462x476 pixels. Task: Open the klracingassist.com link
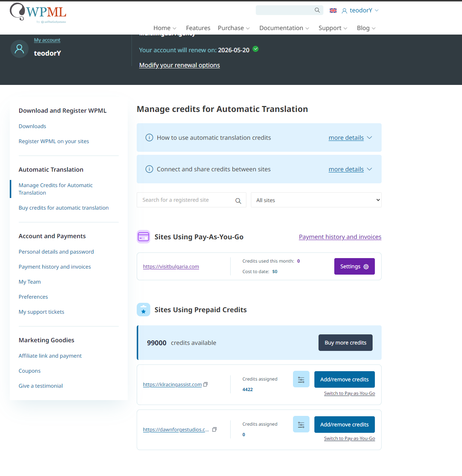click(x=172, y=384)
